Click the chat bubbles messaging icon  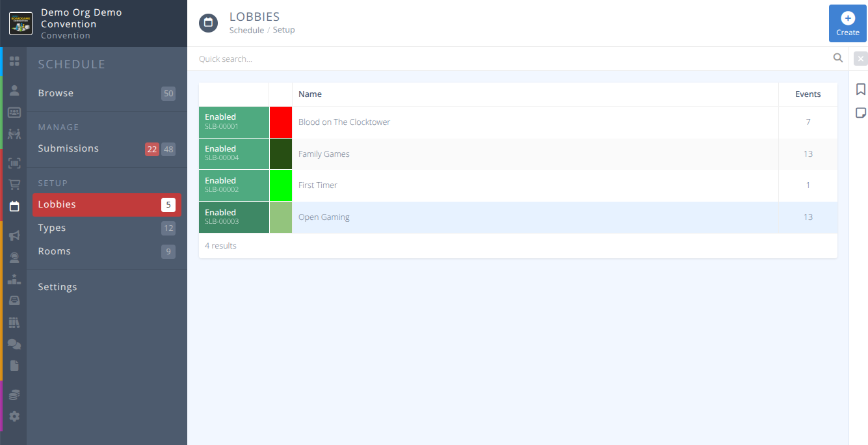pyautogui.click(x=14, y=344)
